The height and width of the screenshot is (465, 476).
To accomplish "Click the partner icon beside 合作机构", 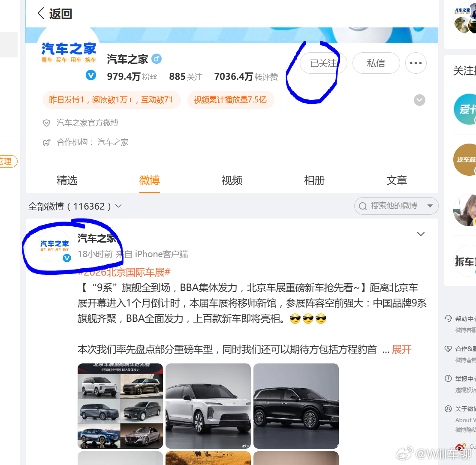I will click(46, 142).
